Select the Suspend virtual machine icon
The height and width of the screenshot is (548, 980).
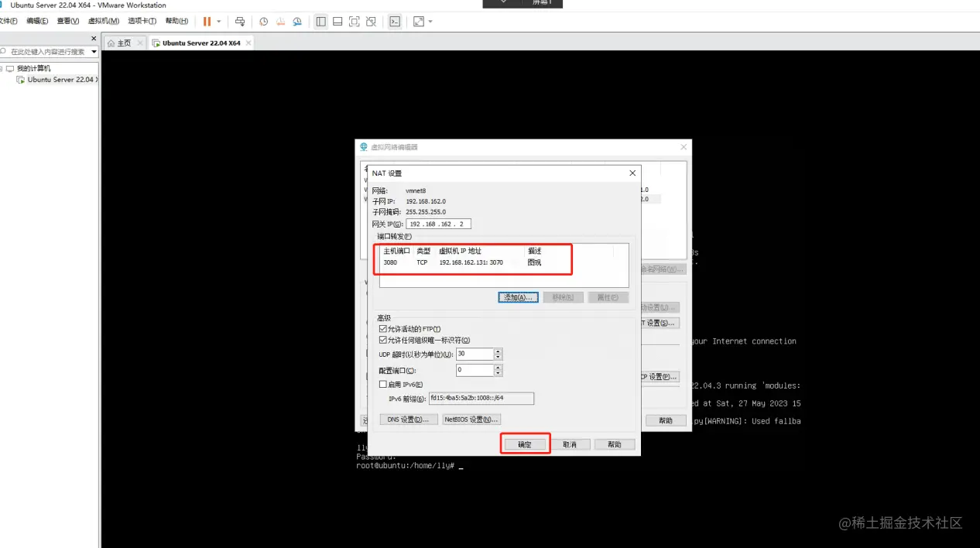coord(207,21)
